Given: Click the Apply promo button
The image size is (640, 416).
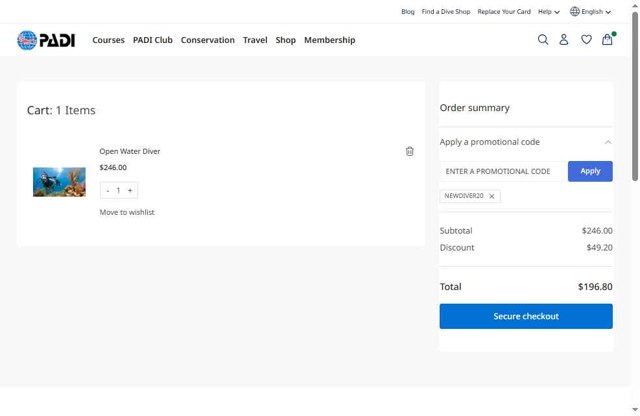Looking at the screenshot, I should pos(590,171).
